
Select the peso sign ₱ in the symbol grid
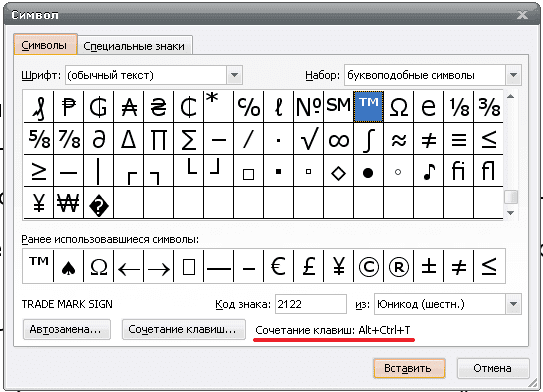[x=69, y=106]
